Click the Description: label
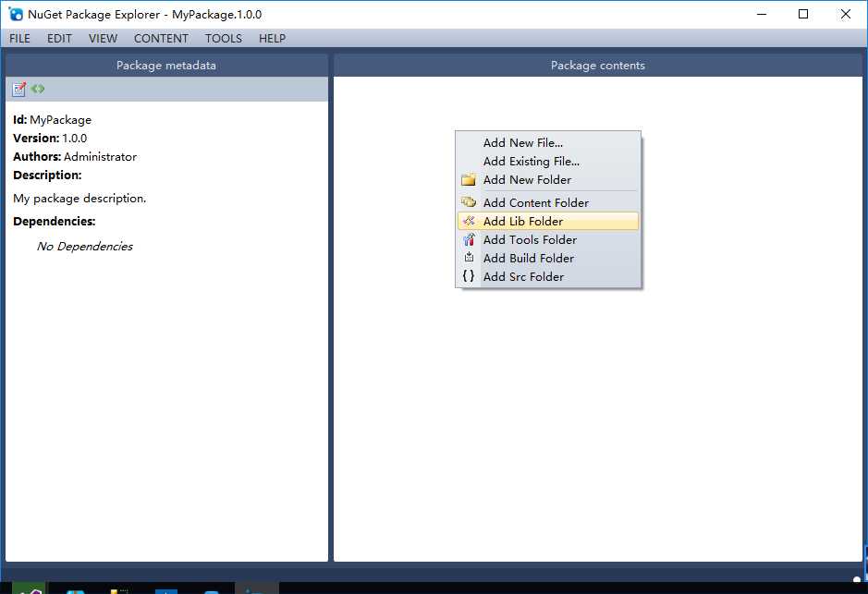The width and height of the screenshot is (868, 594). pos(48,176)
